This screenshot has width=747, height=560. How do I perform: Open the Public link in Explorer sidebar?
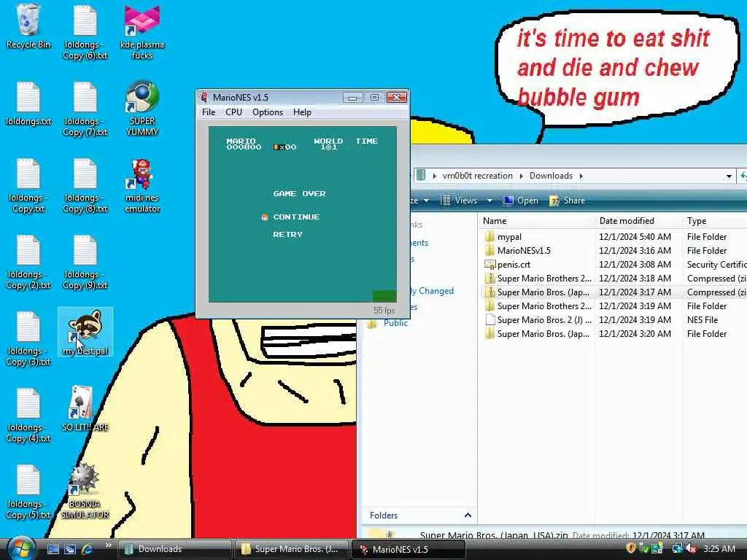395,323
